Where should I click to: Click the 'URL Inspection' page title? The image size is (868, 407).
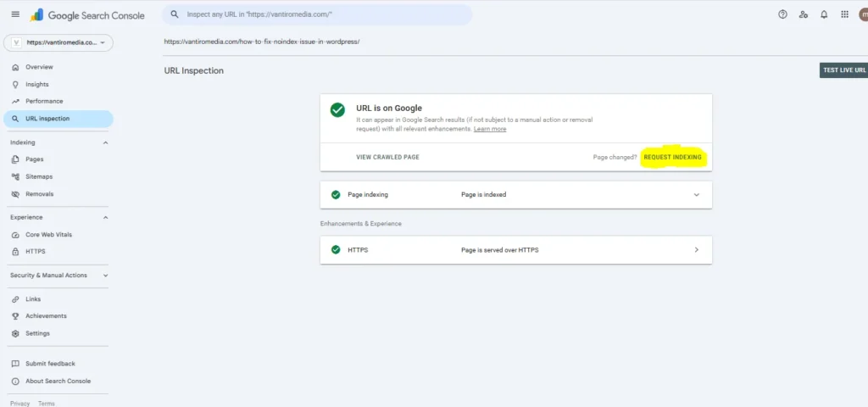click(194, 71)
